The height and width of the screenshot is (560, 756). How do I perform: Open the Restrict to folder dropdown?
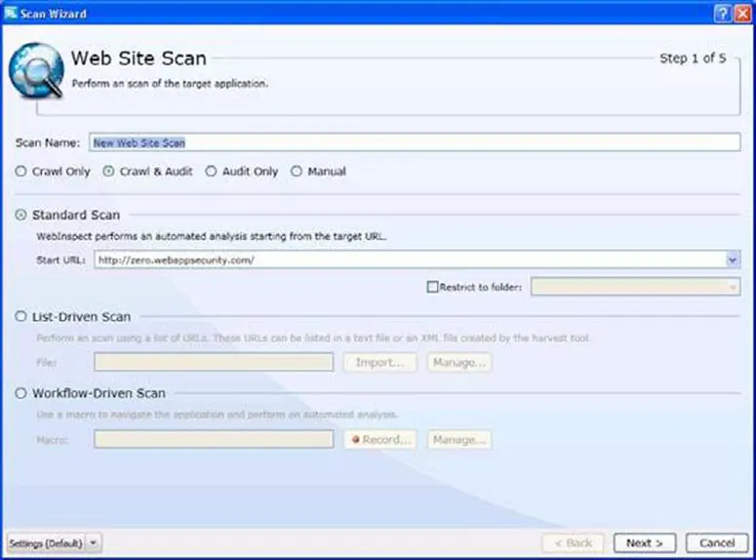click(733, 287)
